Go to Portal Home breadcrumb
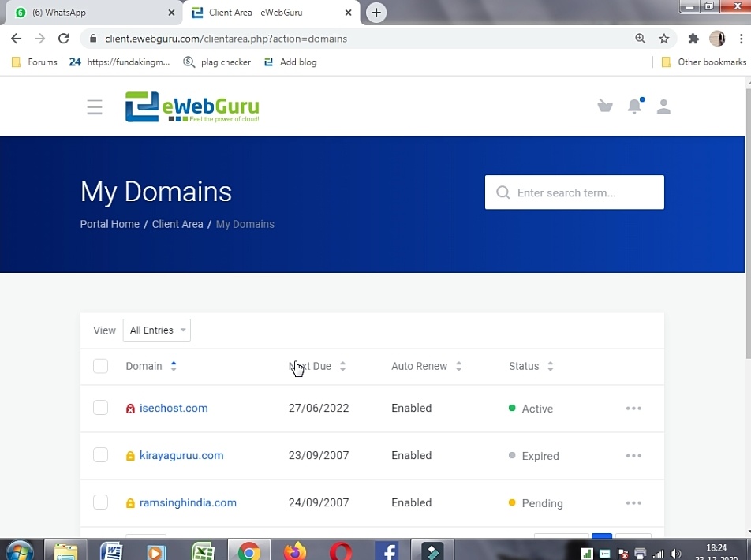Image resolution: width=751 pixels, height=560 pixels. (x=110, y=224)
